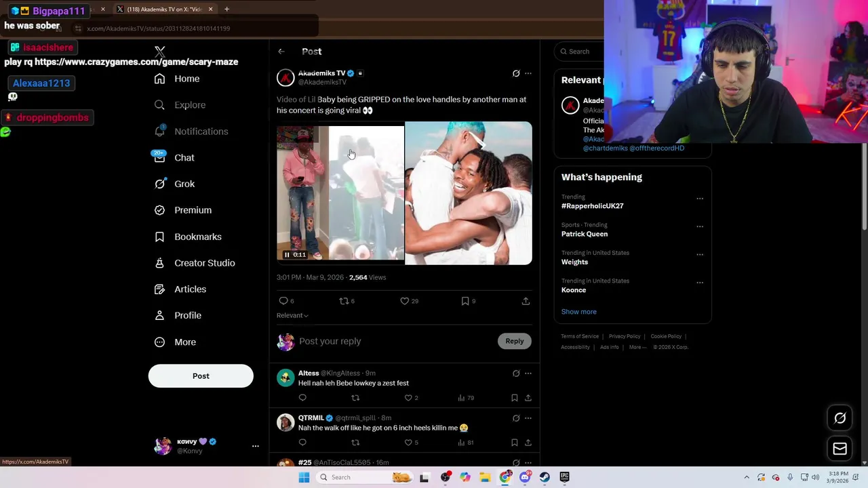The height and width of the screenshot is (488, 868).
Task: Like the Akademiks TV post
Action: pos(409,301)
